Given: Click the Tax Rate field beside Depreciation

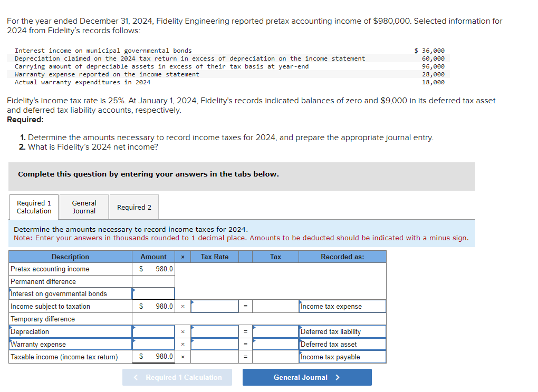Looking at the screenshot, I should point(215,331).
